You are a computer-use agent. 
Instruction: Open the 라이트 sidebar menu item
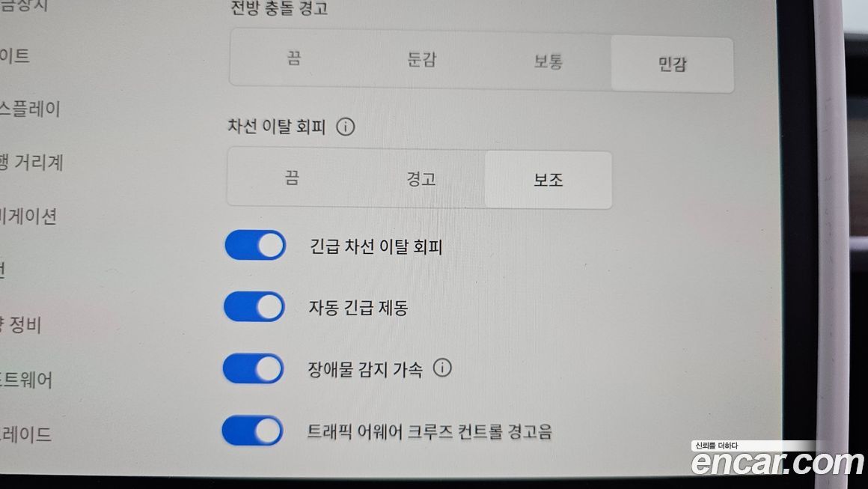point(15,55)
